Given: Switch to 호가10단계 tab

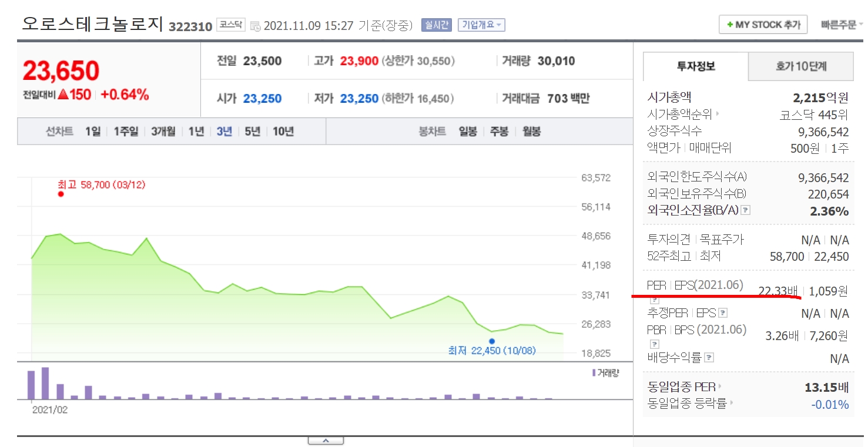Looking at the screenshot, I should pyautogui.click(x=801, y=66).
